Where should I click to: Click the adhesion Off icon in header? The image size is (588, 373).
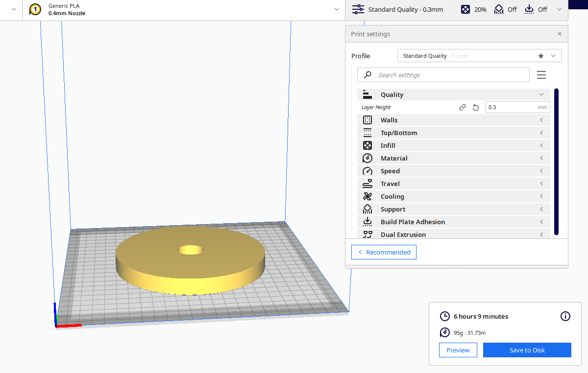(x=529, y=9)
